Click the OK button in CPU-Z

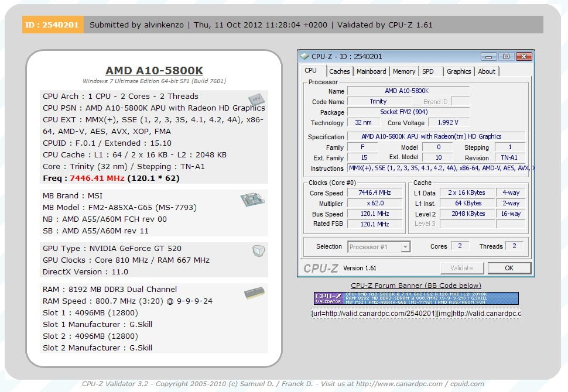click(509, 268)
